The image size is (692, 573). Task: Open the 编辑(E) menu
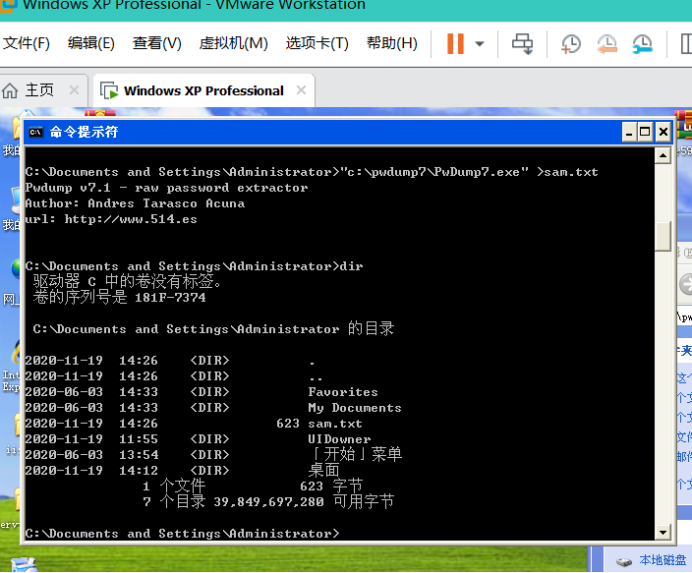click(91, 43)
